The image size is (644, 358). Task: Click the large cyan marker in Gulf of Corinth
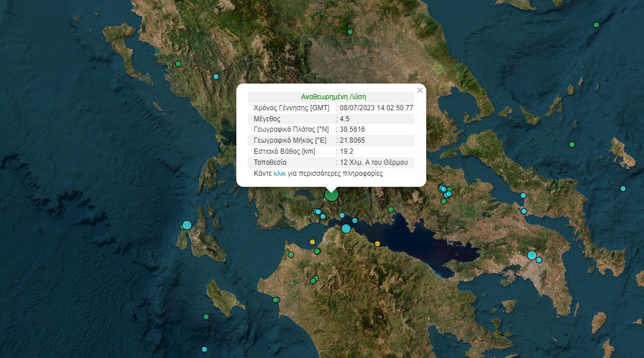(346, 229)
